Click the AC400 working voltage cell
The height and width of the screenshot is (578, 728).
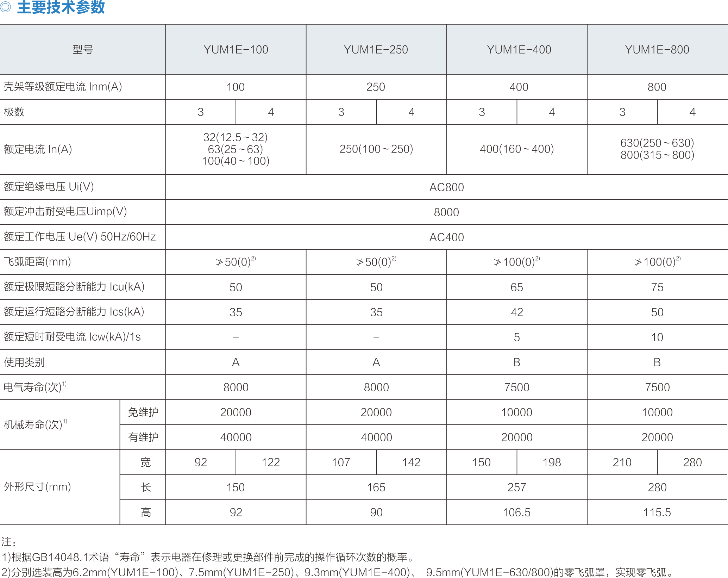446,237
